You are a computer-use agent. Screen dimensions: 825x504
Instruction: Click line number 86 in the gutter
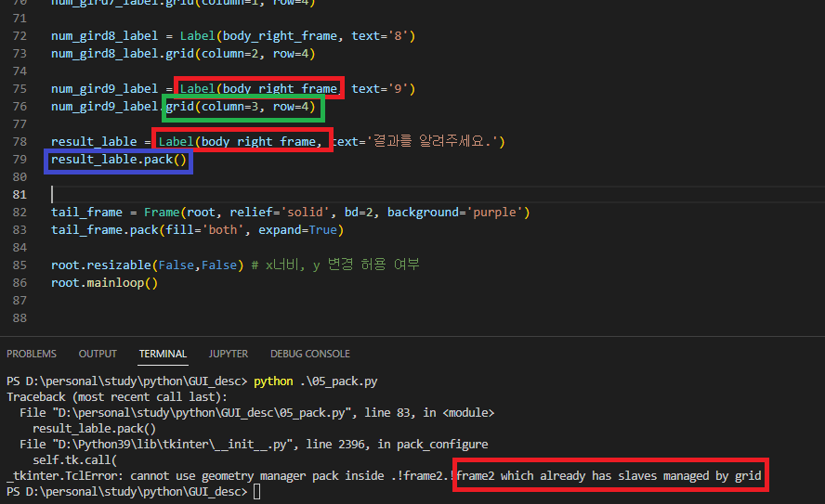[20, 283]
